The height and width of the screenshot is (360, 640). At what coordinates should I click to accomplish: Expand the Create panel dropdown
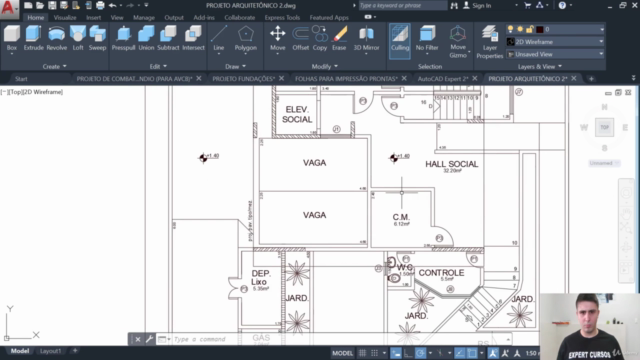tap(54, 66)
